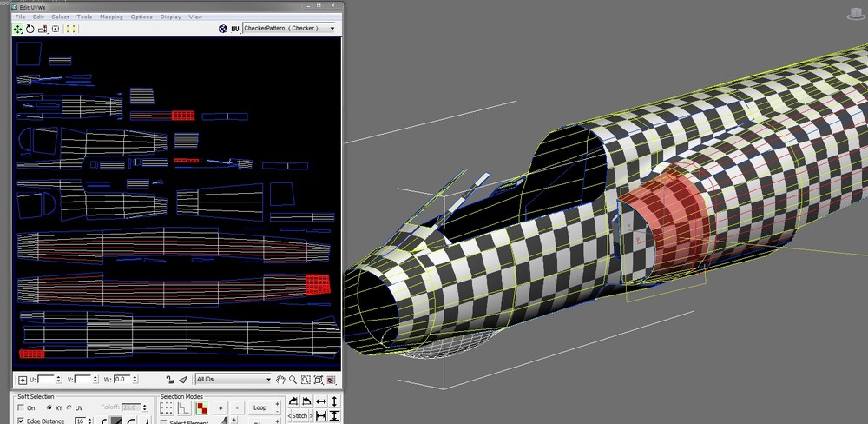Click the Stitch button

point(299,417)
